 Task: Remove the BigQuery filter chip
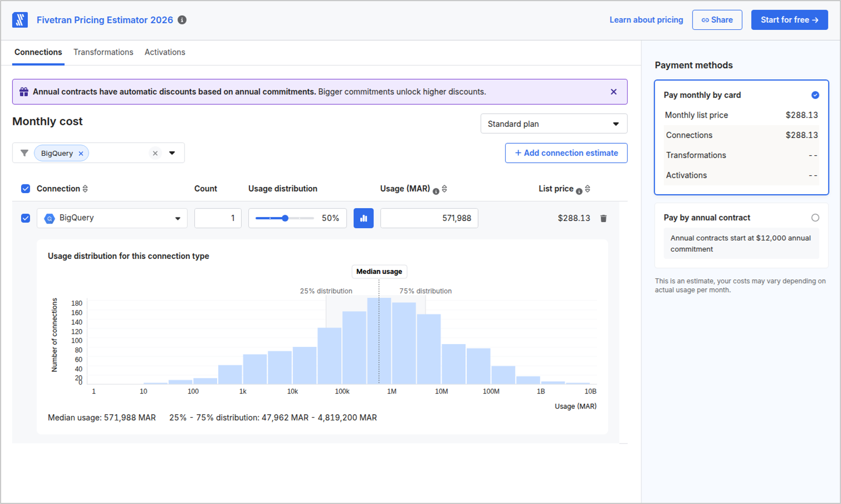tap(81, 154)
